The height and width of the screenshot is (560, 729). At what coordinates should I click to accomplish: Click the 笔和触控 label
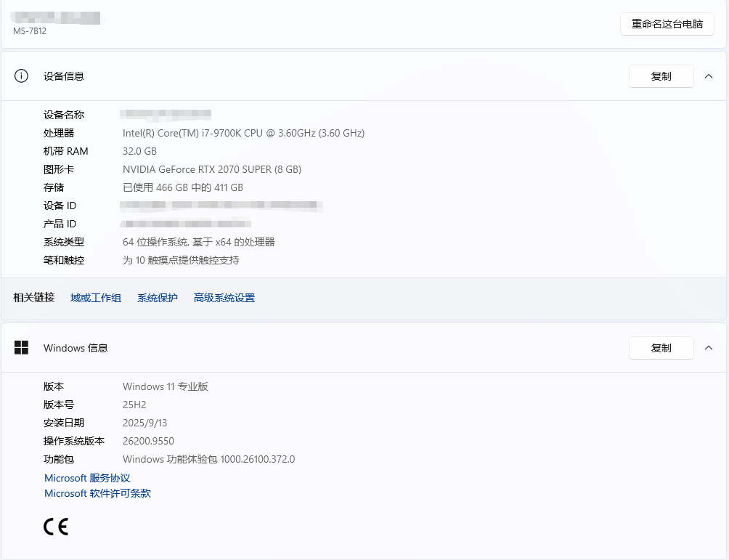64,260
